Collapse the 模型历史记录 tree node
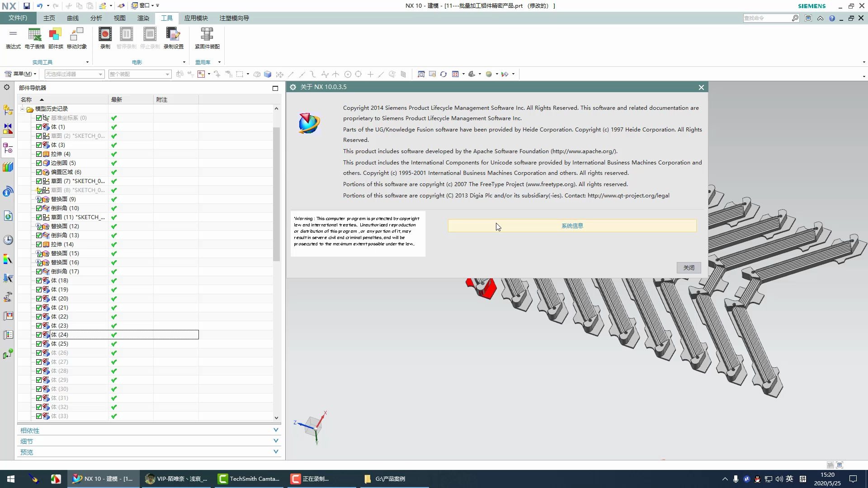Viewport: 868px width, 488px height. 22,109
